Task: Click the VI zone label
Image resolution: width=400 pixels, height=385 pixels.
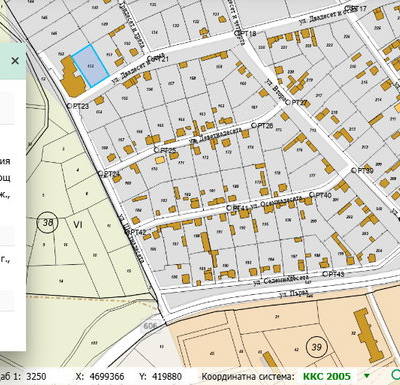Action: [x=78, y=225]
